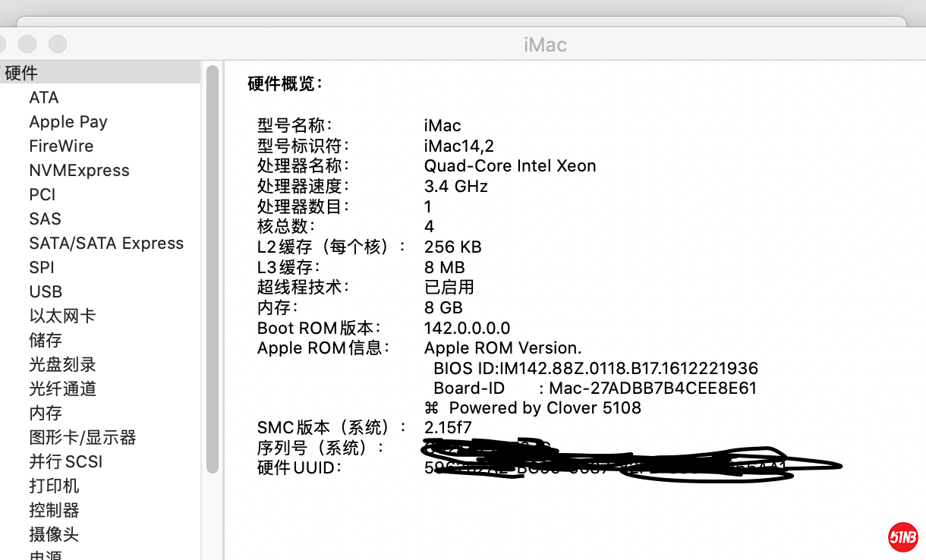Image resolution: width=926 pixels, height=560 pixels.
Task: Click the Board-ID line
Action: click(595, 388)
